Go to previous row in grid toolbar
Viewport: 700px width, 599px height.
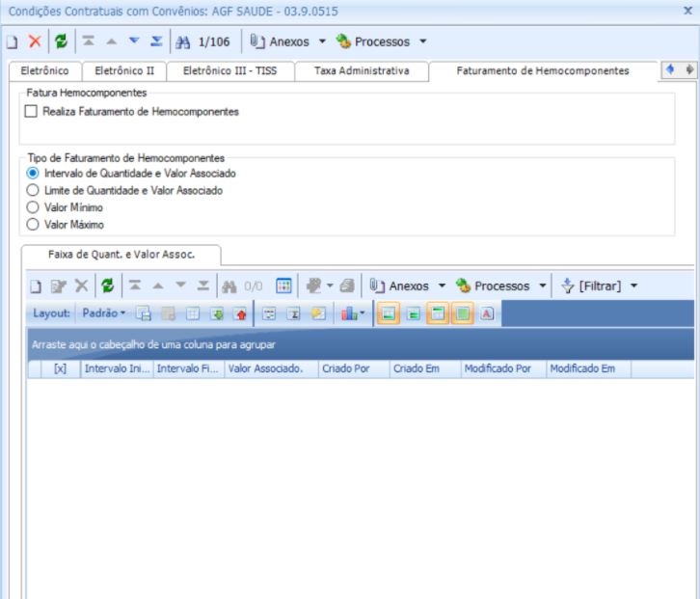[158, 286]
